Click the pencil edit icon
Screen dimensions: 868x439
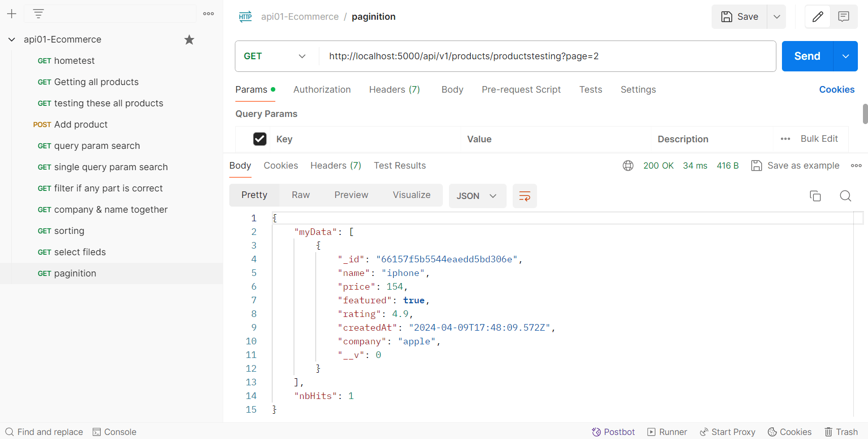pyautogui.click(x=817, y=17)
